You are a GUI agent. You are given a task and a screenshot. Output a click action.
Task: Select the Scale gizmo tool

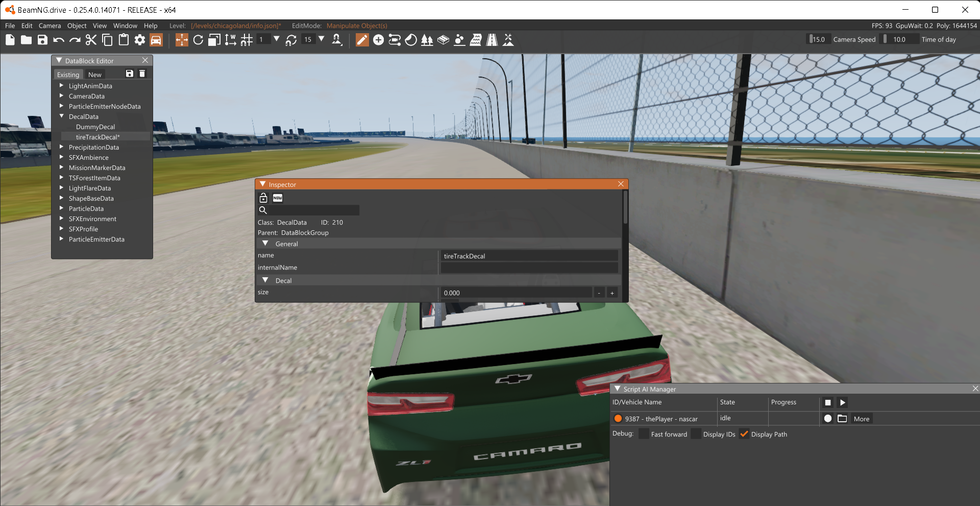(214, 40)
